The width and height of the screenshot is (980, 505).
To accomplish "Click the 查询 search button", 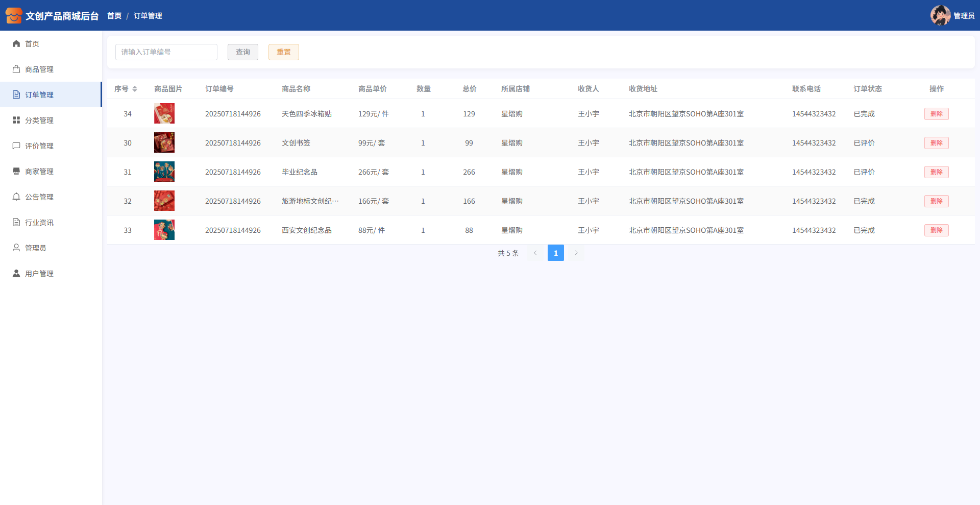I will point(243,52).
